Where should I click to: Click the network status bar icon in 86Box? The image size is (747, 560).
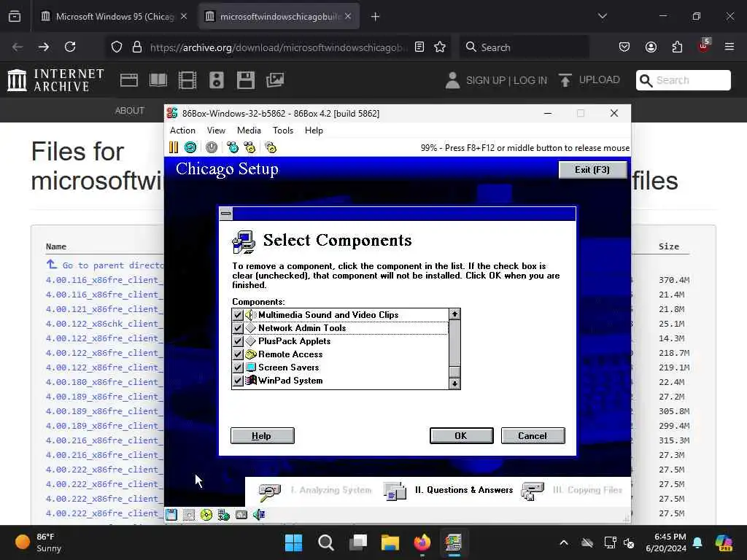pyautogui.click(x=223, y=514)
